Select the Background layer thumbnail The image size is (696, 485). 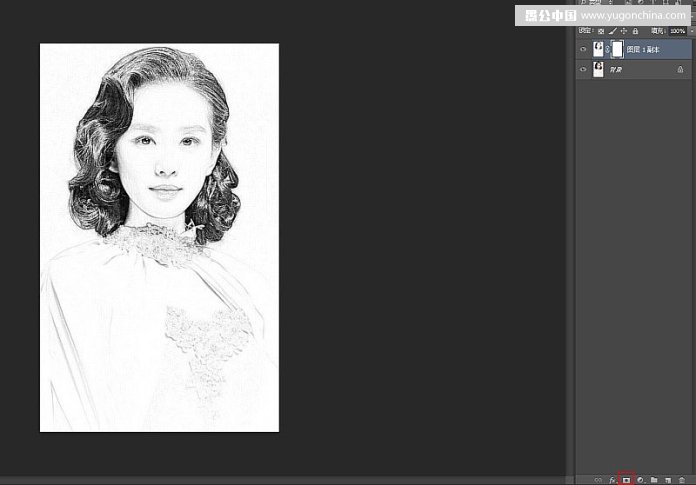[598, 69]
